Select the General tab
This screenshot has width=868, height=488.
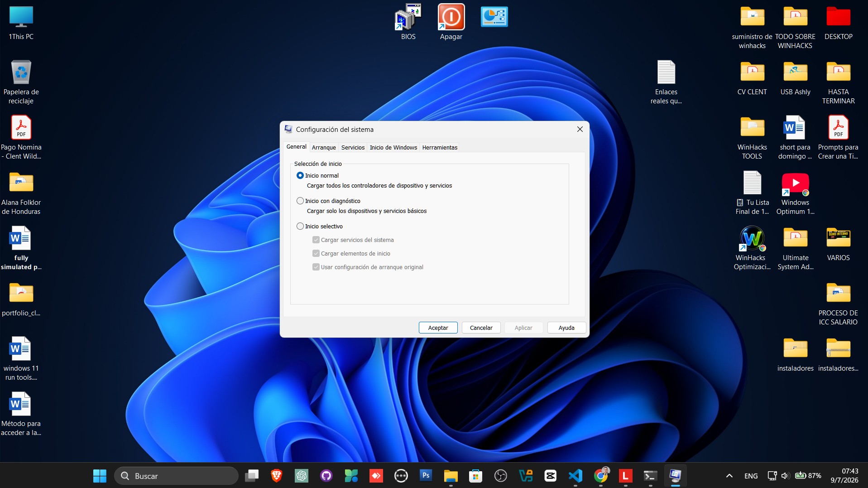coord(296,146)
